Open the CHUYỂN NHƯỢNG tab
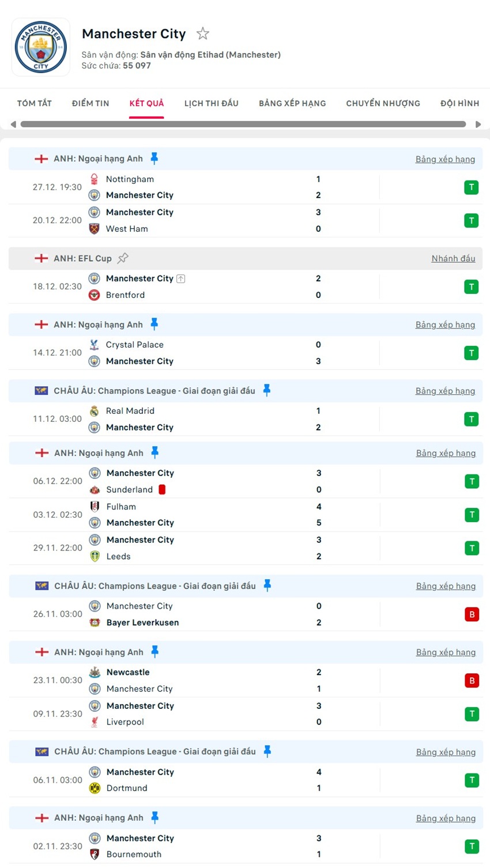Viewport: 490px width, 868px height. (x=383, y=103)
